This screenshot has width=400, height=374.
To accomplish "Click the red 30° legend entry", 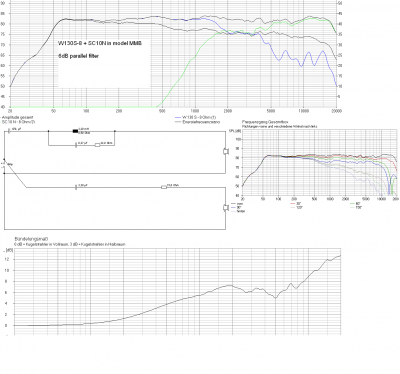I will pos(296,203).
